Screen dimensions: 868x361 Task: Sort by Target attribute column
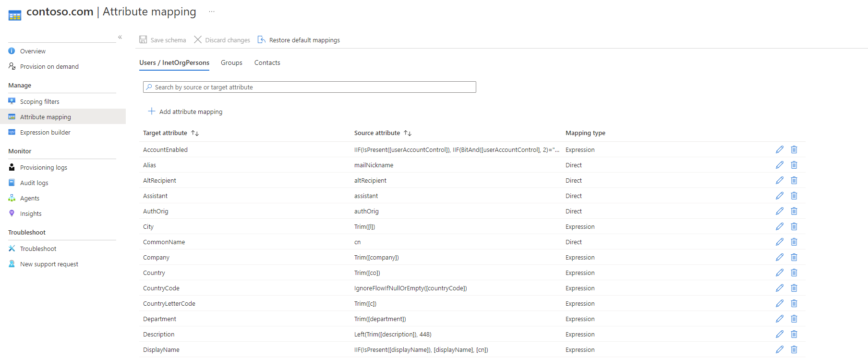195,133
